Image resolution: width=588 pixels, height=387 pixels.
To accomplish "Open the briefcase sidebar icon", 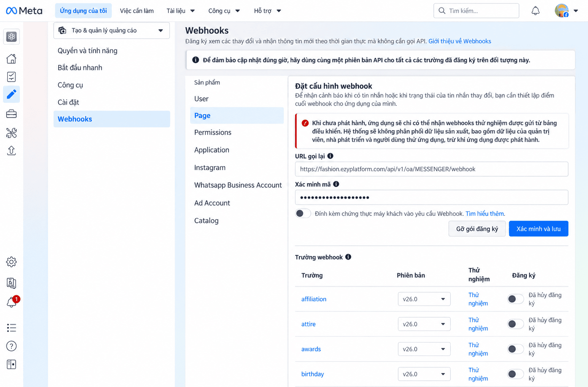I will [11, 114].
